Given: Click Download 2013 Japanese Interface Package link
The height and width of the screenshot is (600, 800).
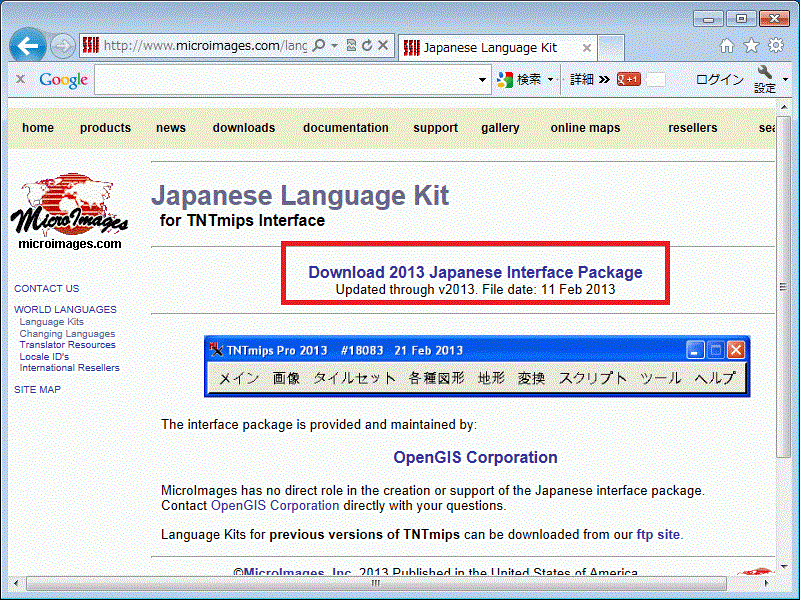Looking at the screenshot, I should pos(476,272).
